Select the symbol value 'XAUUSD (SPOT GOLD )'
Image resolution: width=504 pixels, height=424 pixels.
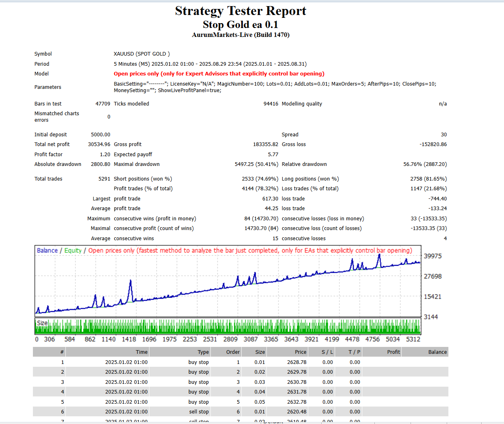[x=142, y=54]
